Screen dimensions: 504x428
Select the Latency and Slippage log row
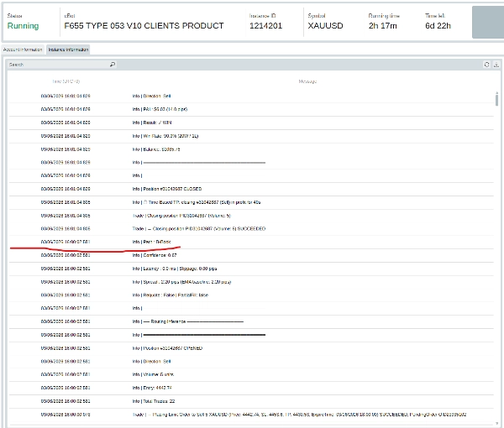pyautogui.click(x=251, y=269)
